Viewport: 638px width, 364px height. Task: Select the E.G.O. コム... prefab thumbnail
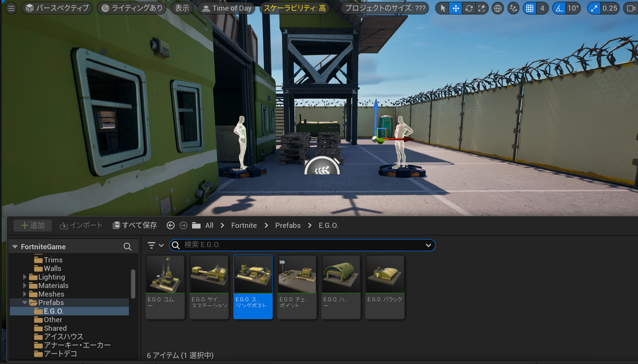coord(165,286)
